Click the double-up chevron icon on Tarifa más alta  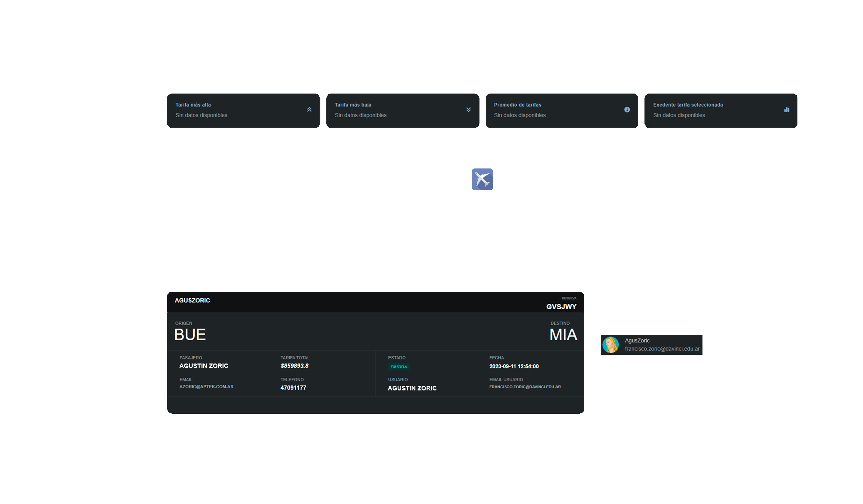309,109
